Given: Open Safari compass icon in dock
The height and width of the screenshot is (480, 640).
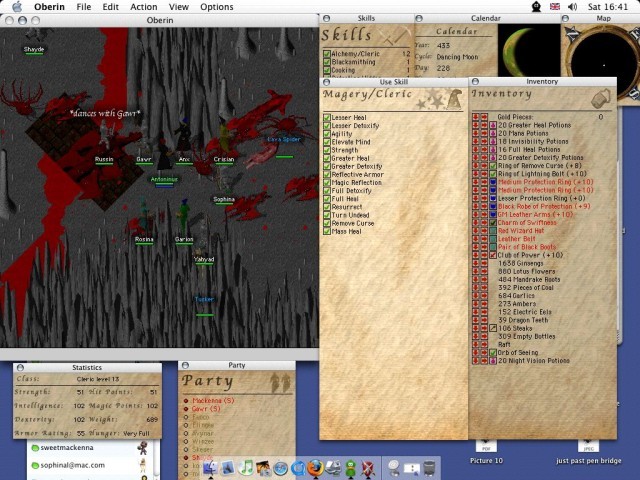Looking at the screenshot, I should (280, 468).
